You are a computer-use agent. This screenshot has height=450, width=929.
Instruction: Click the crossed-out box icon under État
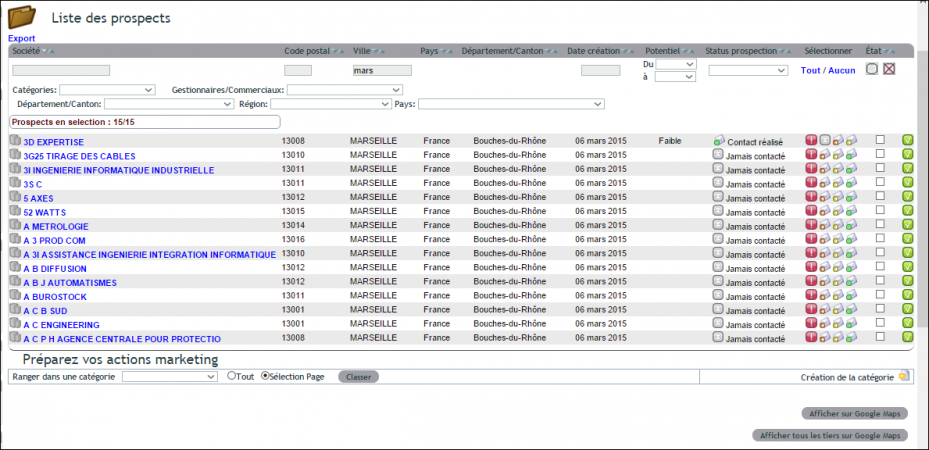click(x=889, y=69)
